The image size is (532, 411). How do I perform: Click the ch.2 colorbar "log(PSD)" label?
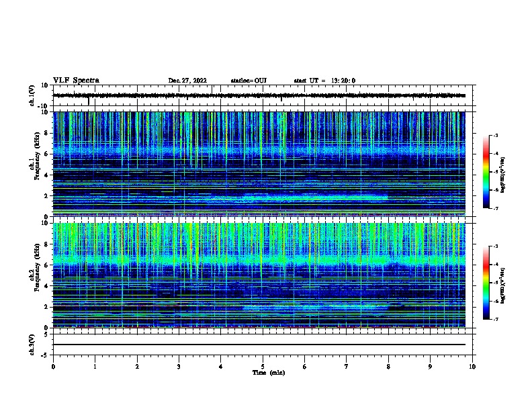[503, 285]
